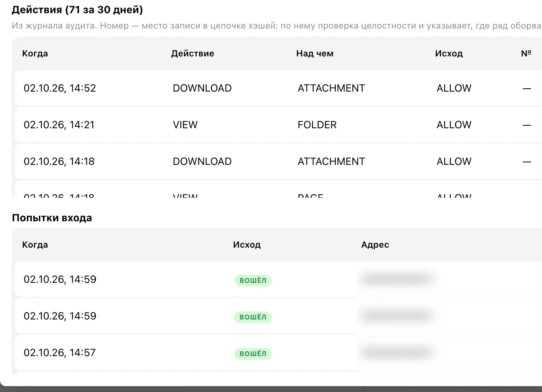Screen dimensions: 542x392
Task: Click ATTACHMENT in the 14:18 row
Action: [x=331, y=161]
